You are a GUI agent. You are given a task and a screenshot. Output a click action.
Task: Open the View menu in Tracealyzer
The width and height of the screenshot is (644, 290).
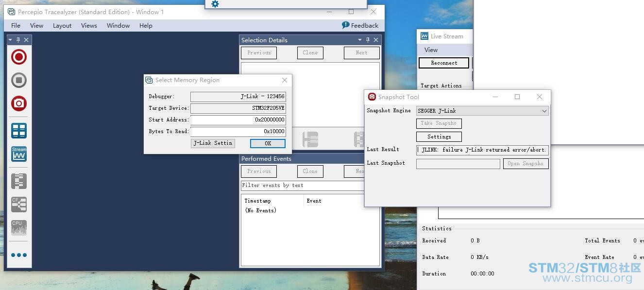pyautogui.click(x=36, y=25)
